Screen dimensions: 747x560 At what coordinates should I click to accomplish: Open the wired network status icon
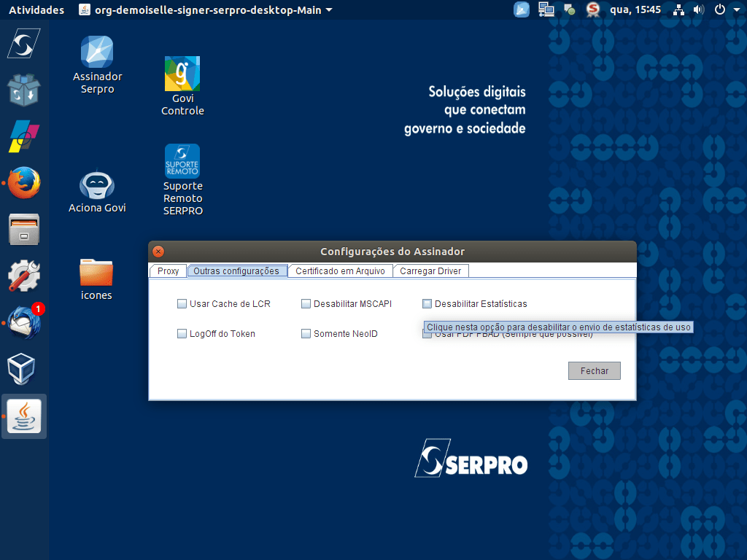[678, 10]
